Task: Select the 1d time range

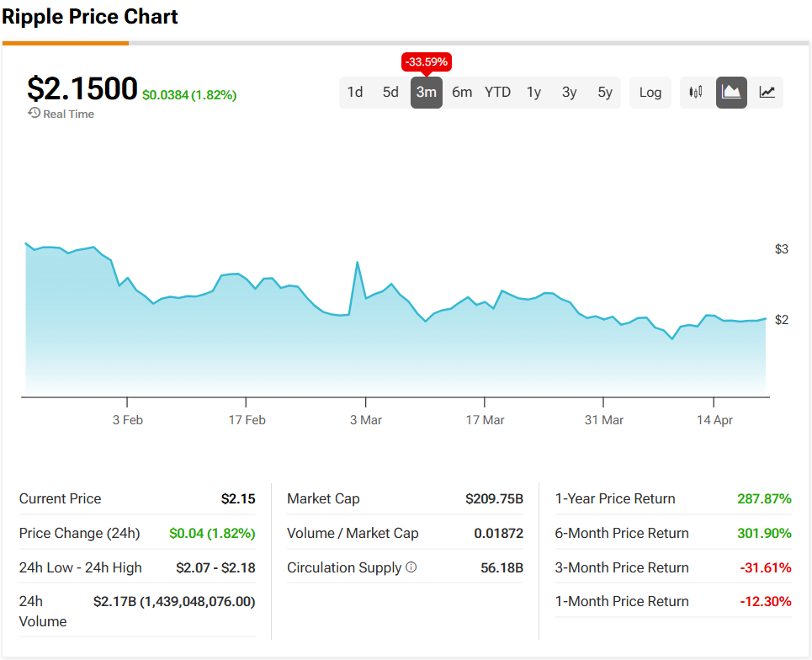Action: pos(355,93)
